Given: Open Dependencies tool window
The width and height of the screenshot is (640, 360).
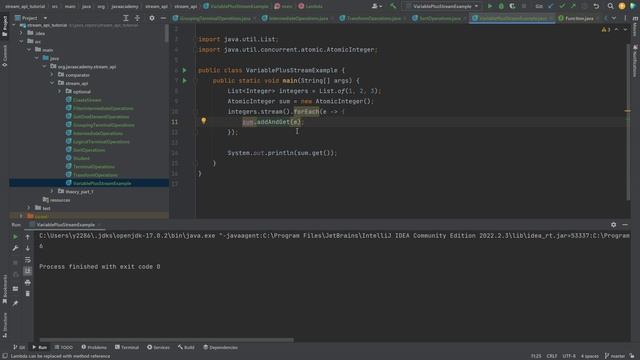Looking at the screenshot, I should point(220,347).
